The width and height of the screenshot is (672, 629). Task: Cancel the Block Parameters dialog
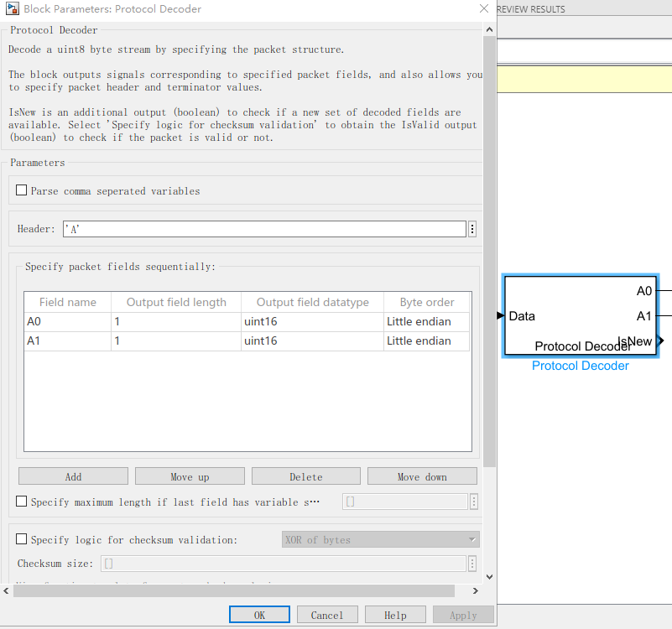[327, 615]
